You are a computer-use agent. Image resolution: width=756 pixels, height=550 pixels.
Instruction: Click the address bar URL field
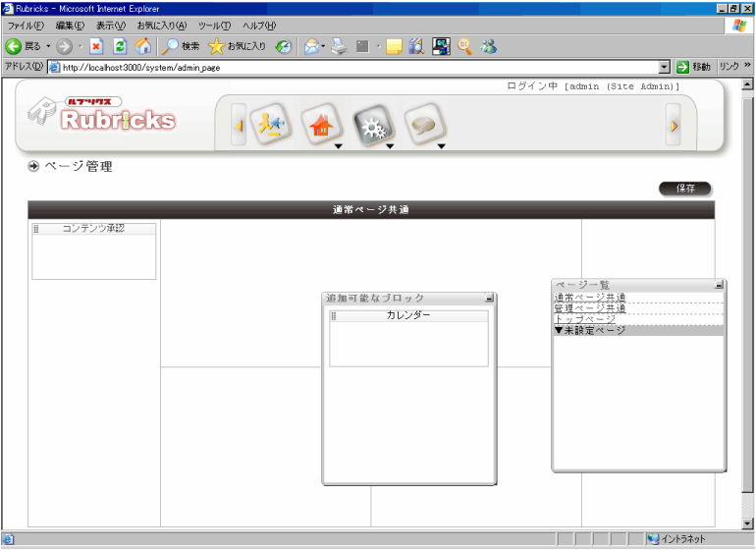(x=353, y=67)
